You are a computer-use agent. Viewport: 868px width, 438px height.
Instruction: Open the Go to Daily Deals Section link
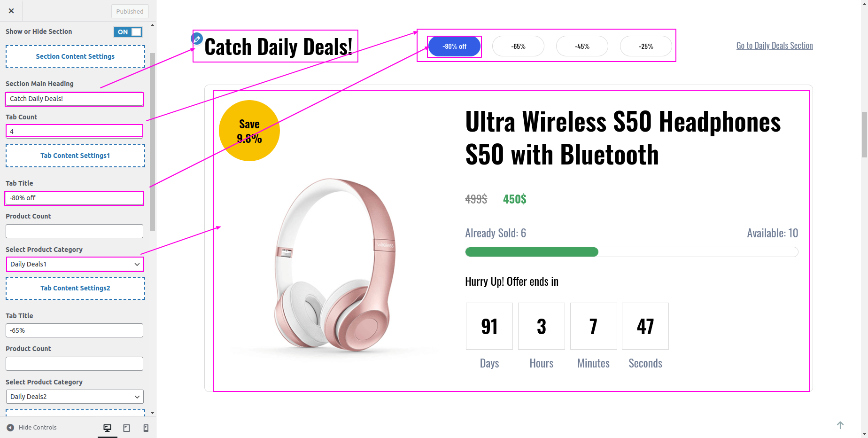(x=775, y=46)
